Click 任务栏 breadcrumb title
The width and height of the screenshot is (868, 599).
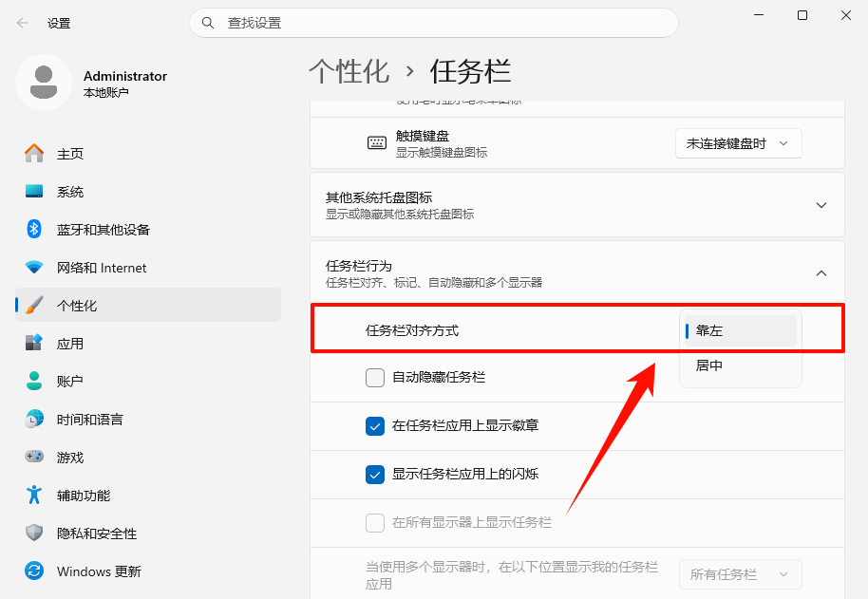470,72
